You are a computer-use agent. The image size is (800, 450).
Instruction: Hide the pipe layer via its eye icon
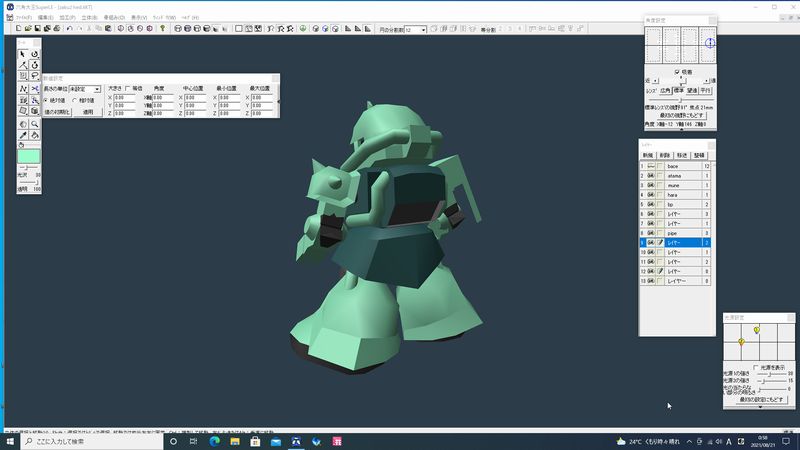coord(651,233)
